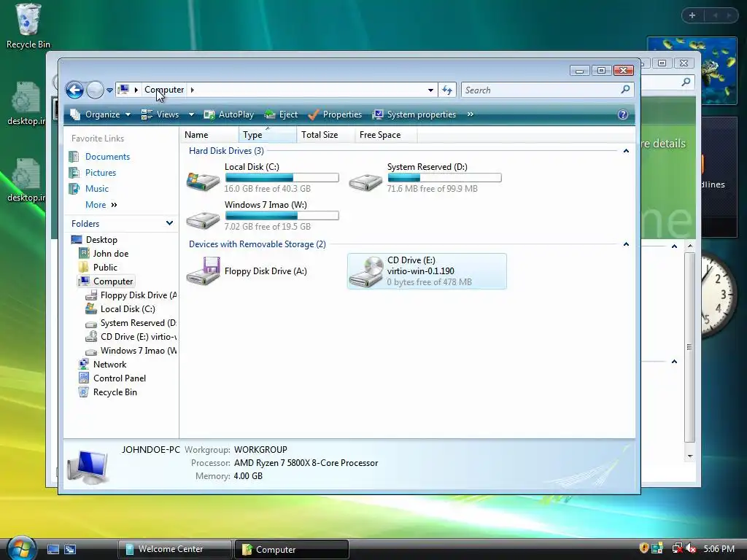Switch to Computer taskbar button
Screen dimensions: 747x560
pyautogui.click(x=292, y=549)
